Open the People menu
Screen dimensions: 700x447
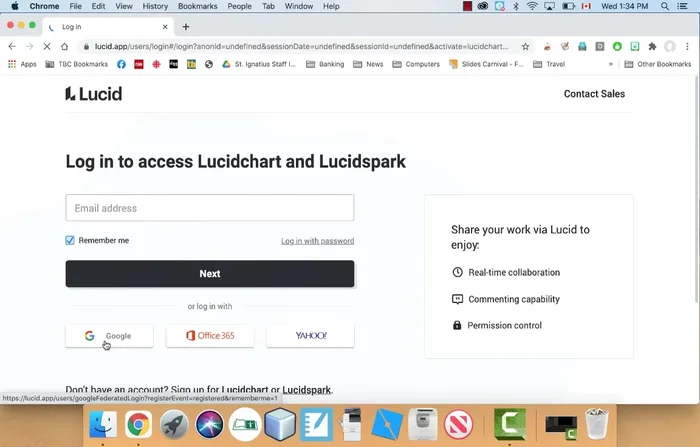pos(240,6)
